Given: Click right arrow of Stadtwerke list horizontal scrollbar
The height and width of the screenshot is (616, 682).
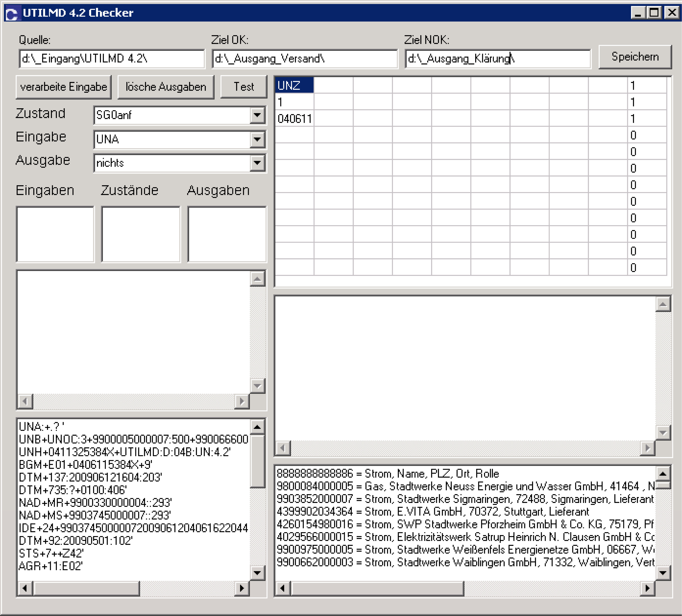Looking at the screenshot, I should point(648,588).
